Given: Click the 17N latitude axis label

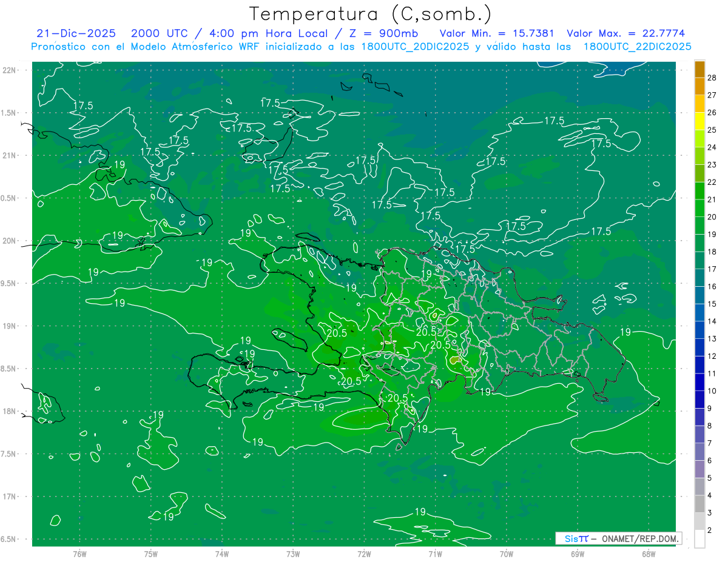Looking at the screenshot, I should pos(10,497).
